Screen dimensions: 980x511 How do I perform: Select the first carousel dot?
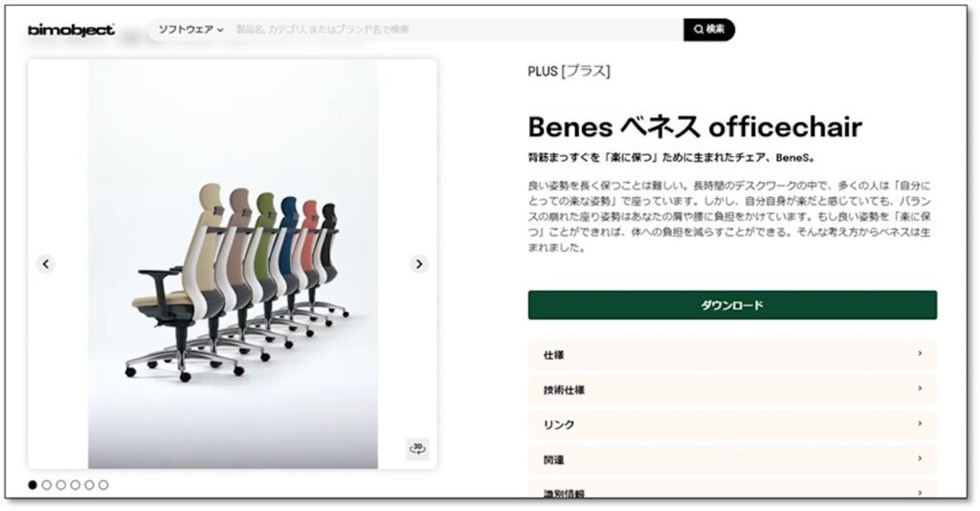pos(33,485)
